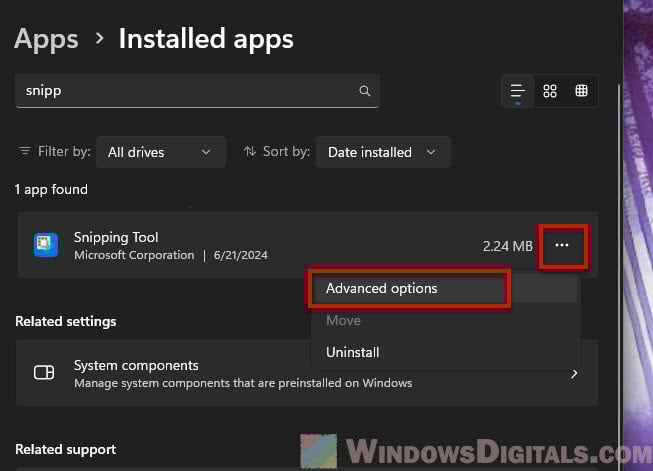Click the Sort by label
The height and width of the screenshot is (471, 653).
pyautogui.click(x=286, y=151)
